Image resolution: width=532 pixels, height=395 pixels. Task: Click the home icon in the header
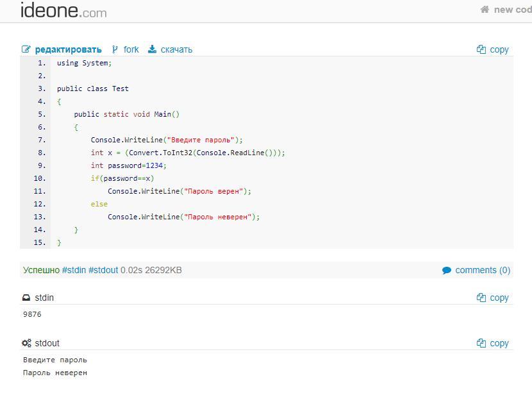[485, 10]
